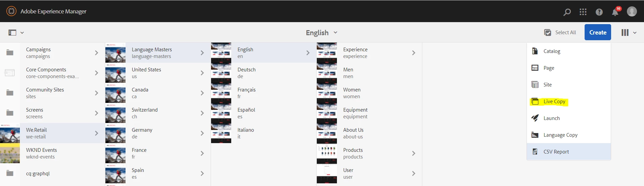Open the search magnifier icon
The height and width of the screenshot is (186, 644).
pyautogui.click(x=567, y=12)
